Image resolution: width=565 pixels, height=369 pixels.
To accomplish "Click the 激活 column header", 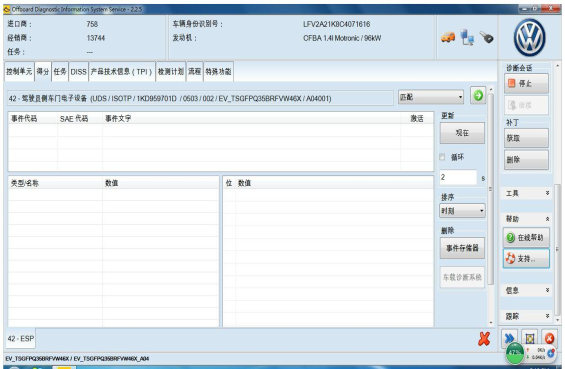I will pos(417,118).
